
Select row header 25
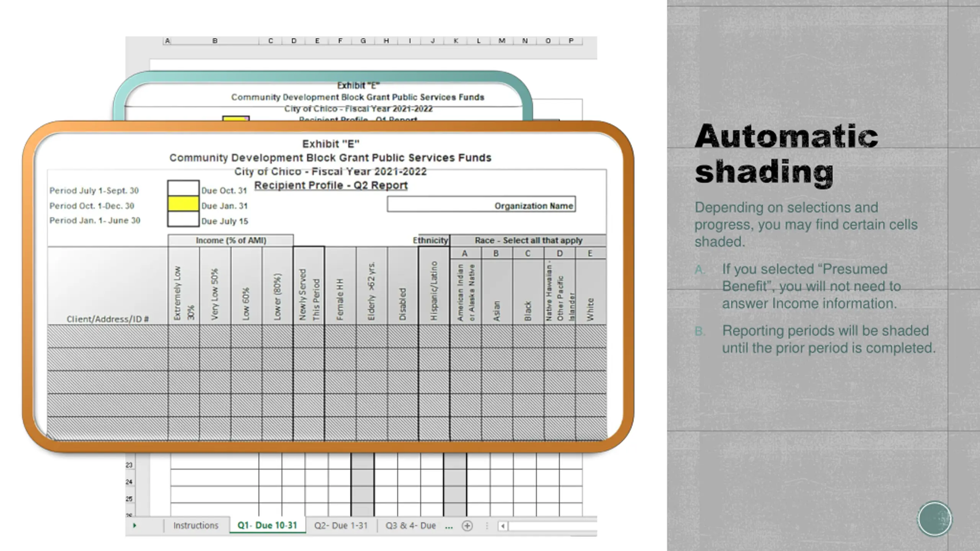point(129,499)
